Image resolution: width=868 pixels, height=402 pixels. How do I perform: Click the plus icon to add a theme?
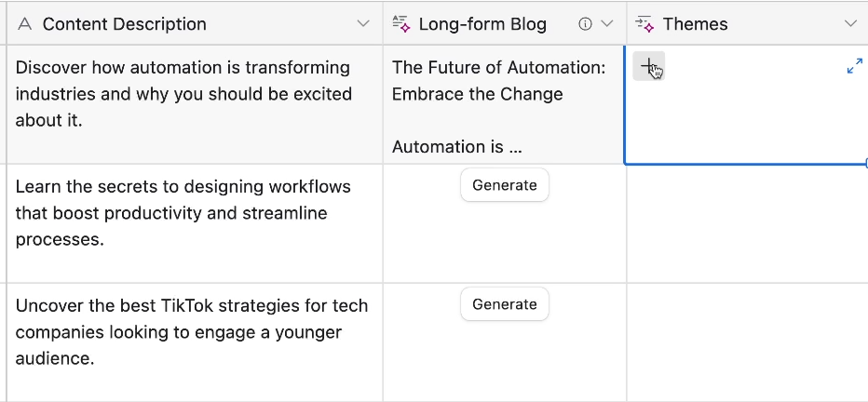tap(648, 66)
